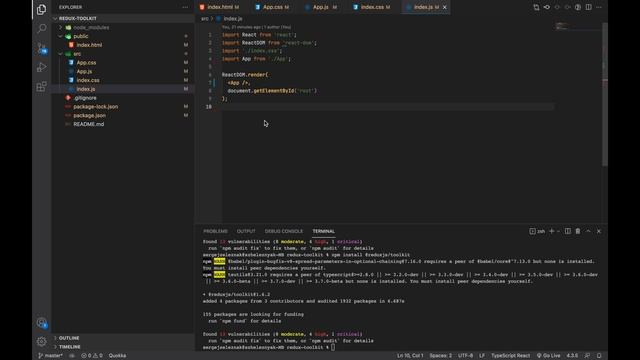Image resolution: width=640 pixels, height=360 pixels.
Task: Switch to the index.css editor tab
Action: 372,7
